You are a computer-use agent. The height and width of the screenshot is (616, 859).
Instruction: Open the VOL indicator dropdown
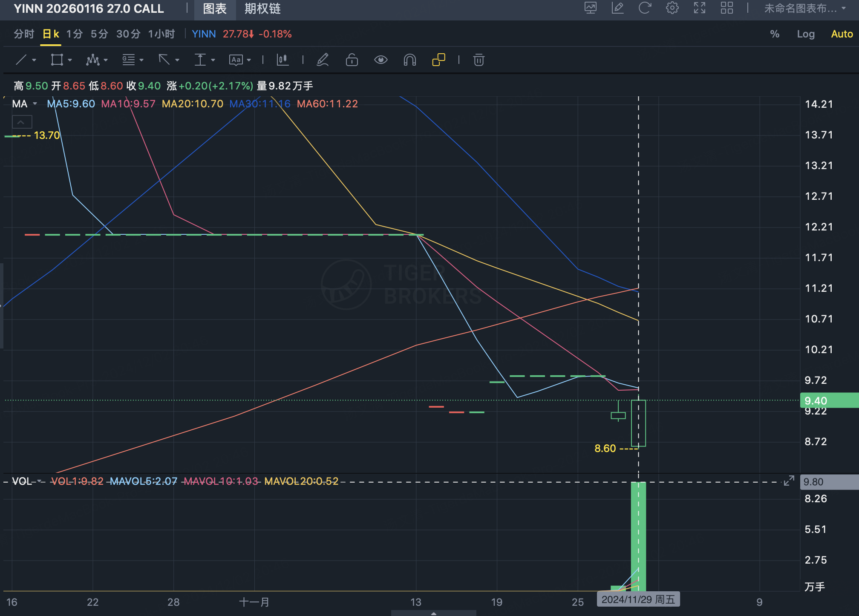(x=39, y=481)
